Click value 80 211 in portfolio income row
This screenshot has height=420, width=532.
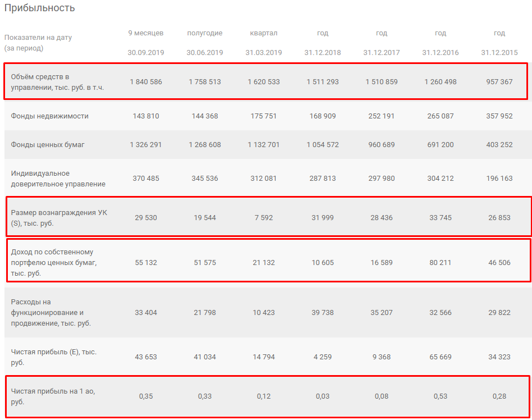[441, 262]
